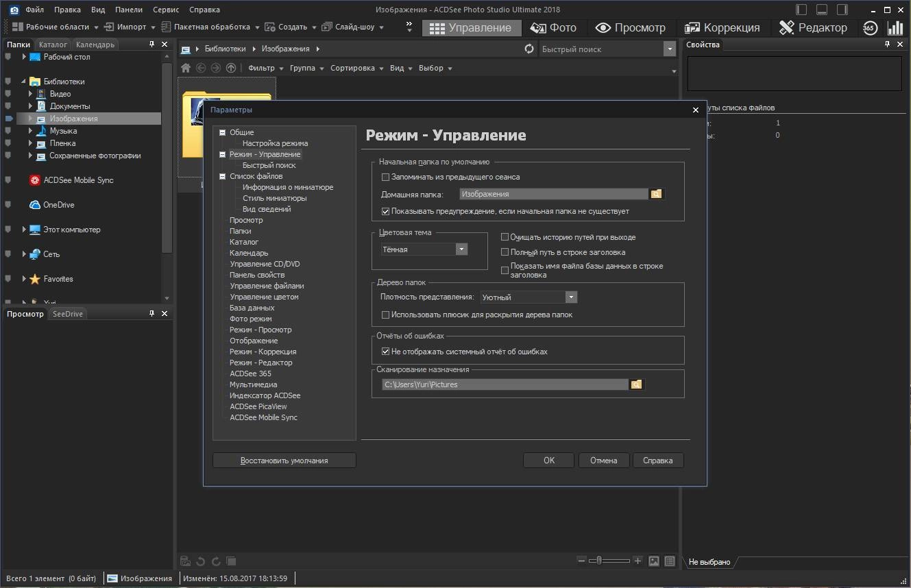Collapse the Общие node in Параметры tree

click(x=222, y=132)
